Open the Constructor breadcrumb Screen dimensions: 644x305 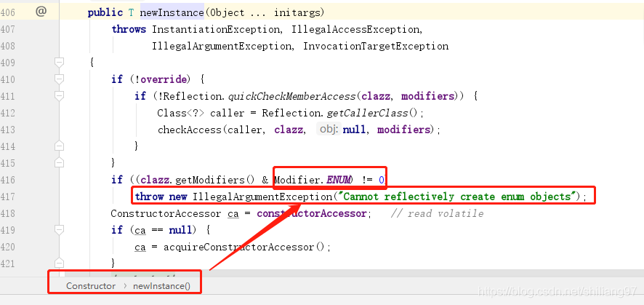91,286
